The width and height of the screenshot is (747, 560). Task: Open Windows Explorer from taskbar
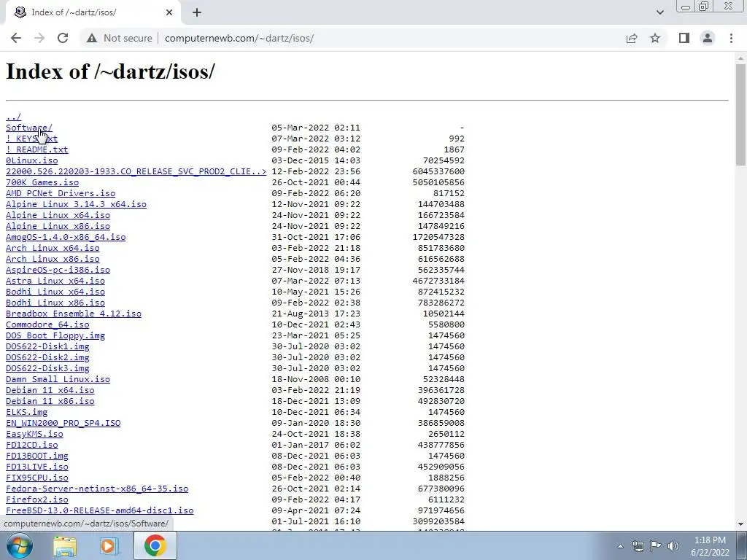click(x=65, y=545)
